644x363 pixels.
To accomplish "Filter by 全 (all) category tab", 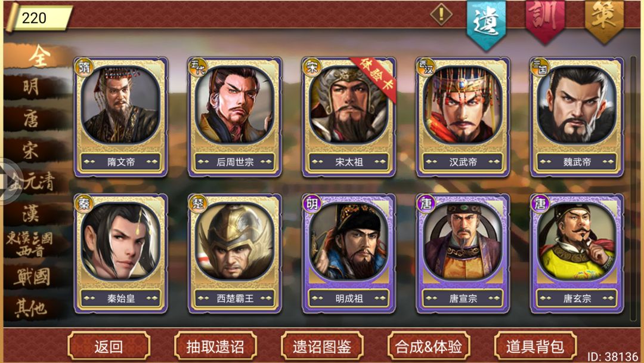I will 38,57.
